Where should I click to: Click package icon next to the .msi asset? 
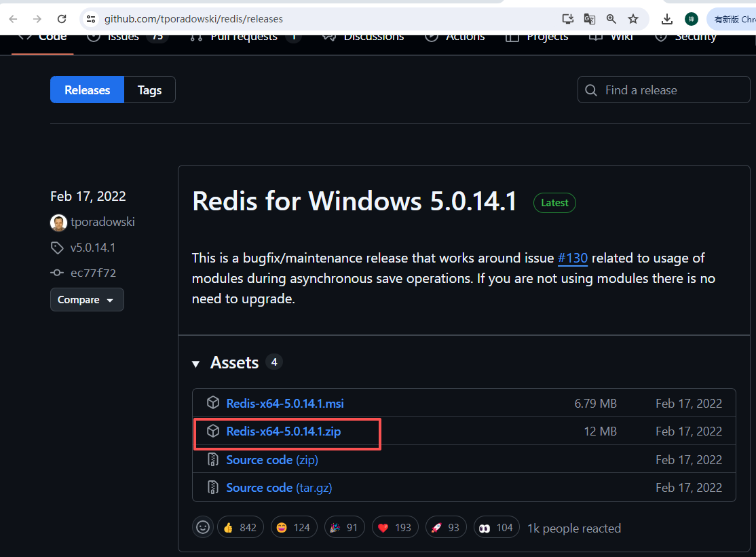tap(213, 402)
